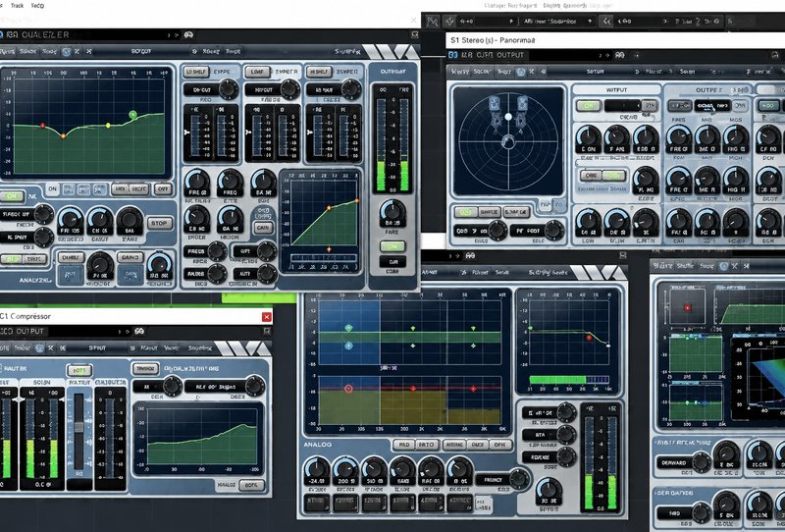Click the A/B compare icon in S1 Stereo title bar
The width and height of the screenshot is (785, 532).
pos(620,55)
